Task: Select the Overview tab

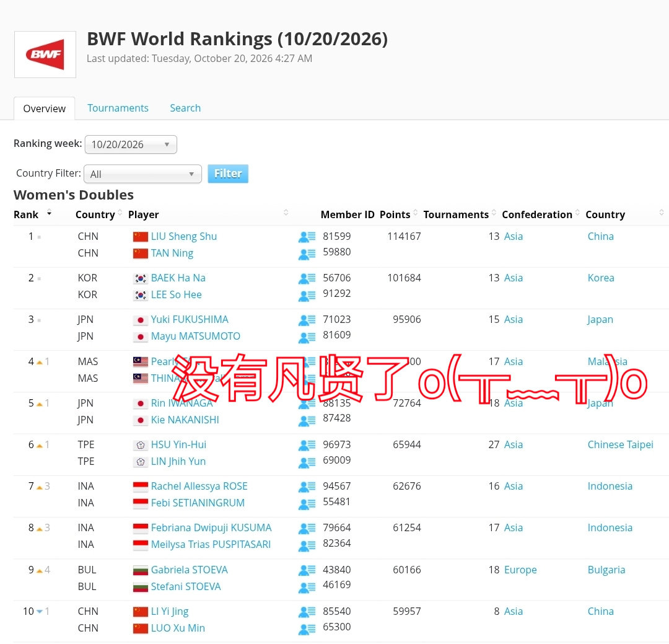Action: pyautogui.click(x=45, y=108)
